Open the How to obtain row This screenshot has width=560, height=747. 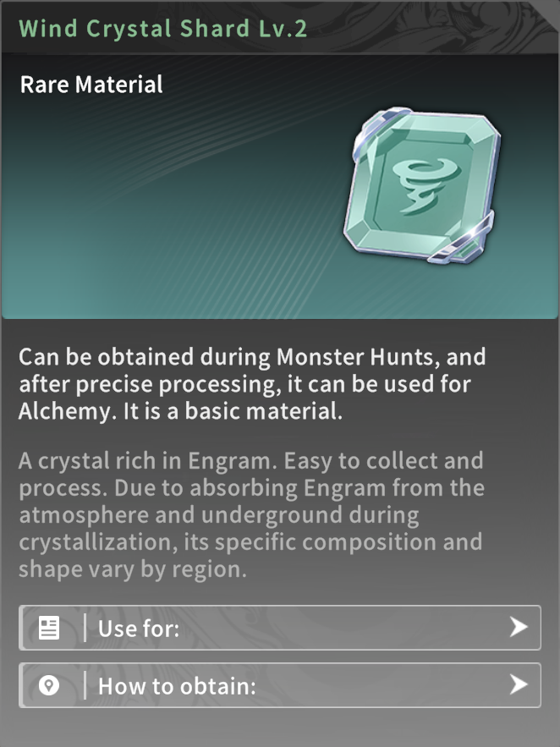[280, 685]
